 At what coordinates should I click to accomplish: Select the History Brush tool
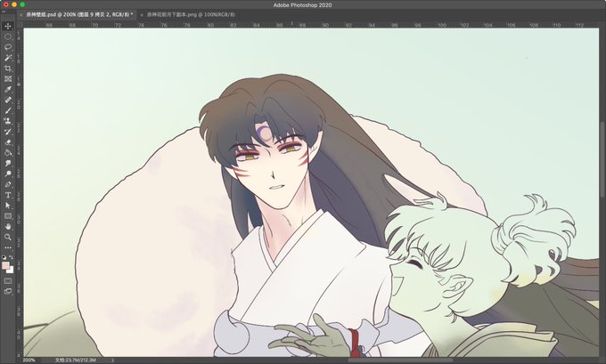(x=8, y=132)
